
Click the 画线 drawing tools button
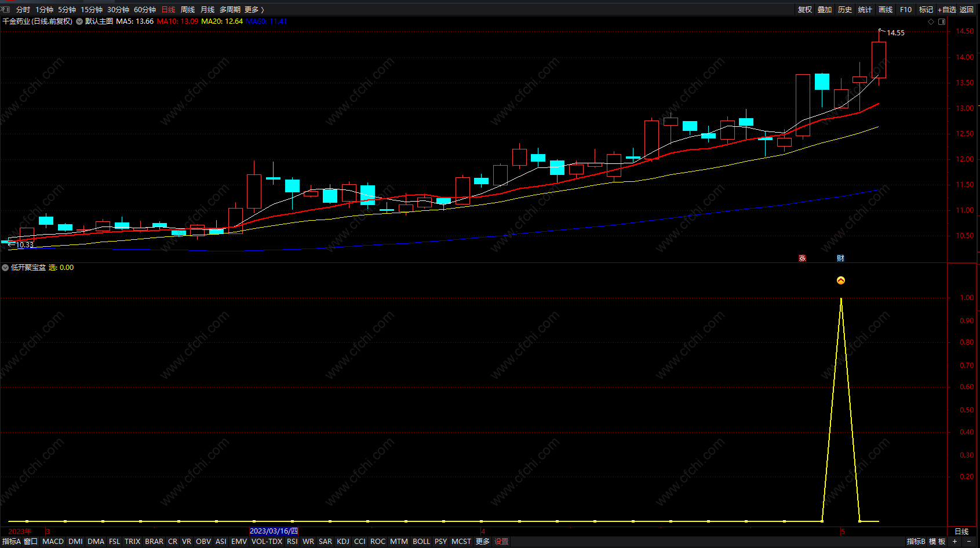[x=886, y=10]
